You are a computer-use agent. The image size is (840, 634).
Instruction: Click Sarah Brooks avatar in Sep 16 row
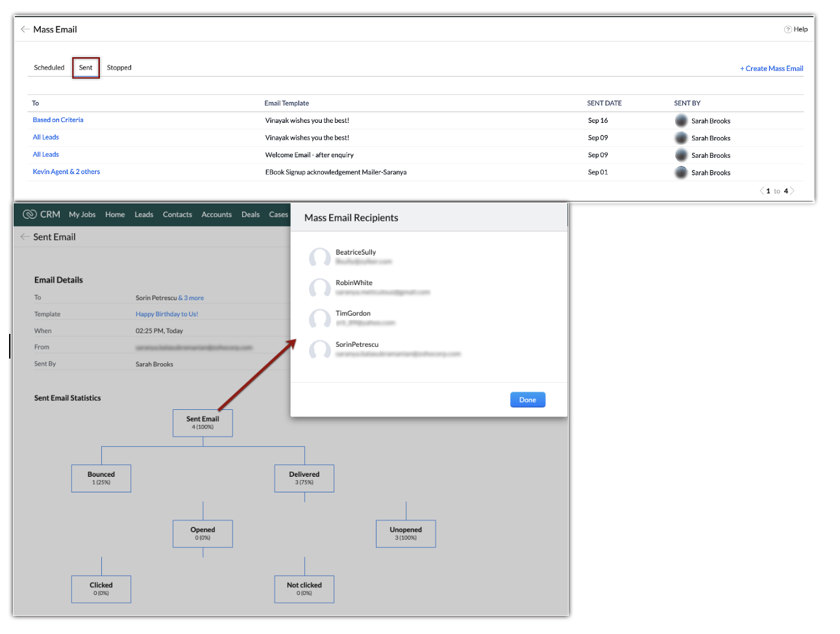pos(681,121)
